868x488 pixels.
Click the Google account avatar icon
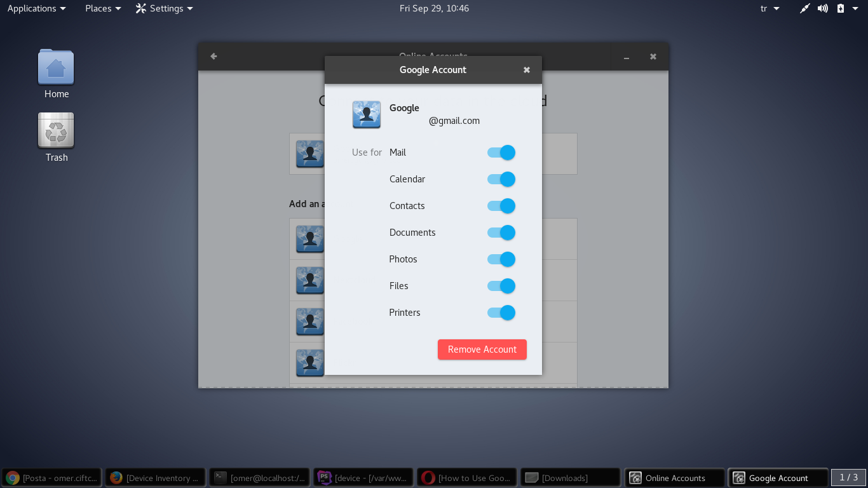click(x=366, y=114)
